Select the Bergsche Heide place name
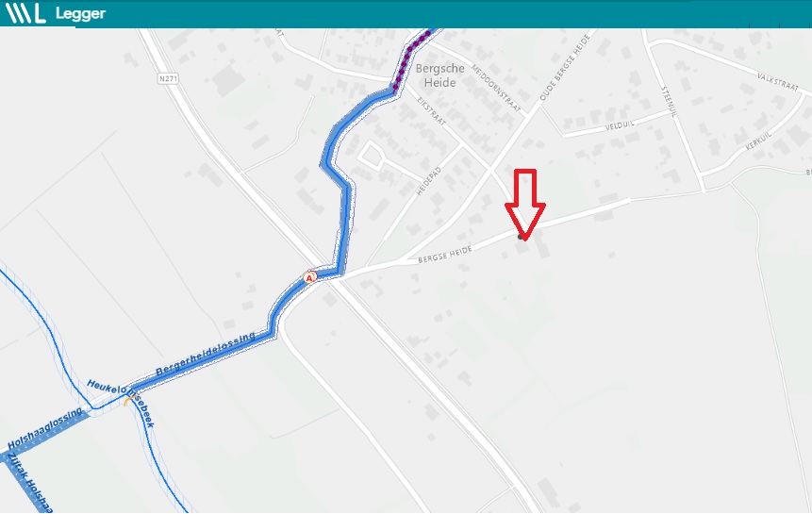 pyautogui.click(x=439, y=75)
